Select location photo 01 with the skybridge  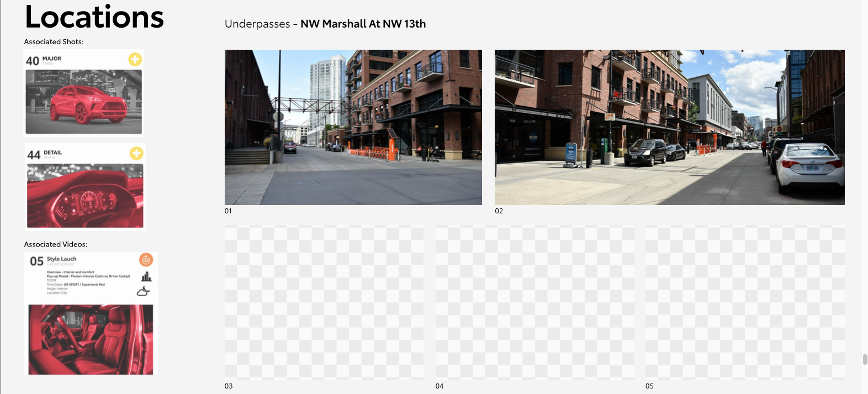[353, 127]
